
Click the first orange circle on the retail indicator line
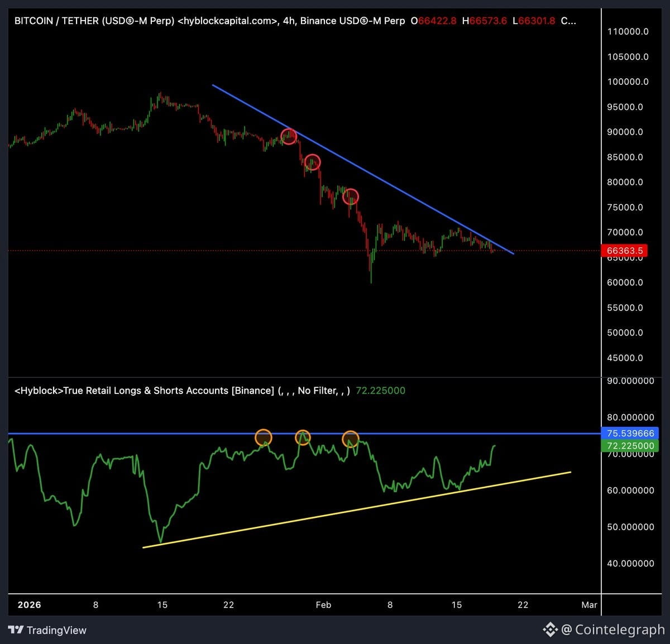point(264,437)
